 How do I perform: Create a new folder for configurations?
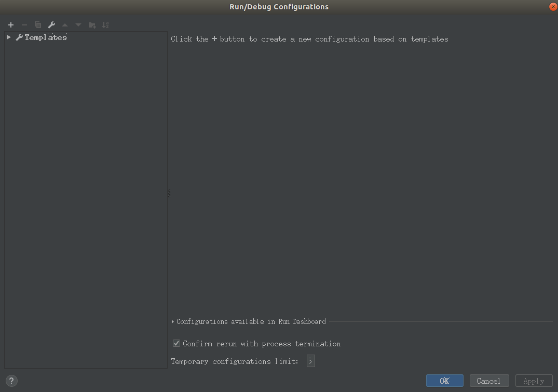click(x=92, y=24)
